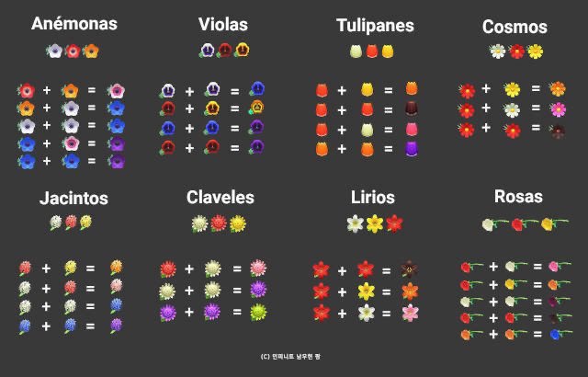Image resolution: width=588 pixels, height=377 pixels.
Task: Click the yellow lily under Lirios heading
Action: click(374, 223)
